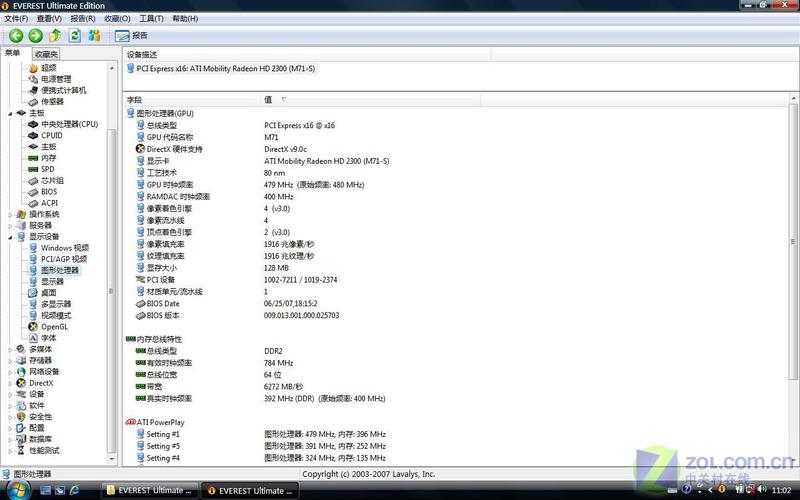Click Setting #5 PowerPlay row
800x500 pixels.
[x=261, y=446]
